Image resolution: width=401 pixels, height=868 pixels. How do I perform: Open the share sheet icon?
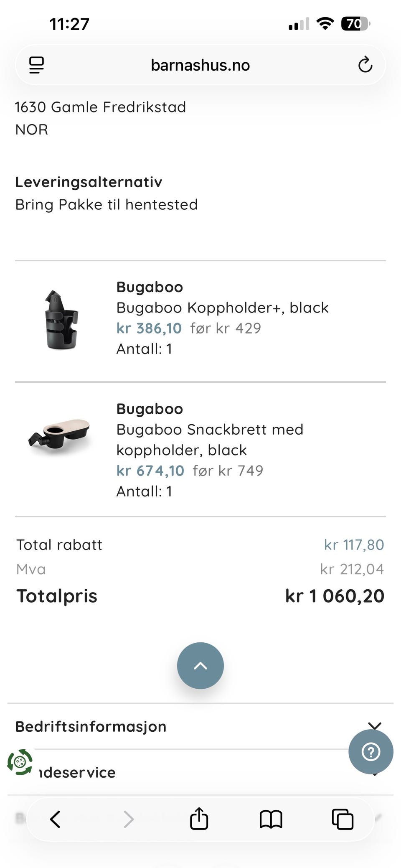199,818
